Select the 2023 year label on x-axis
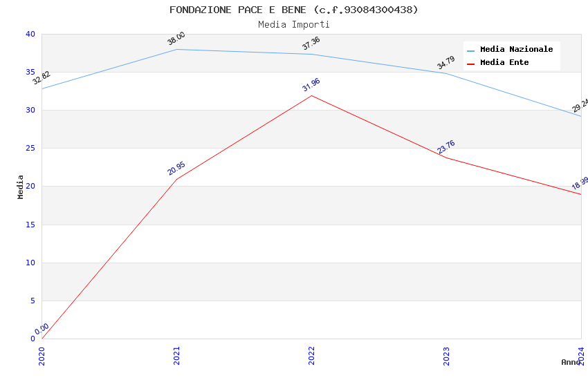Viewport: 588px width, 380px height. 446,355
